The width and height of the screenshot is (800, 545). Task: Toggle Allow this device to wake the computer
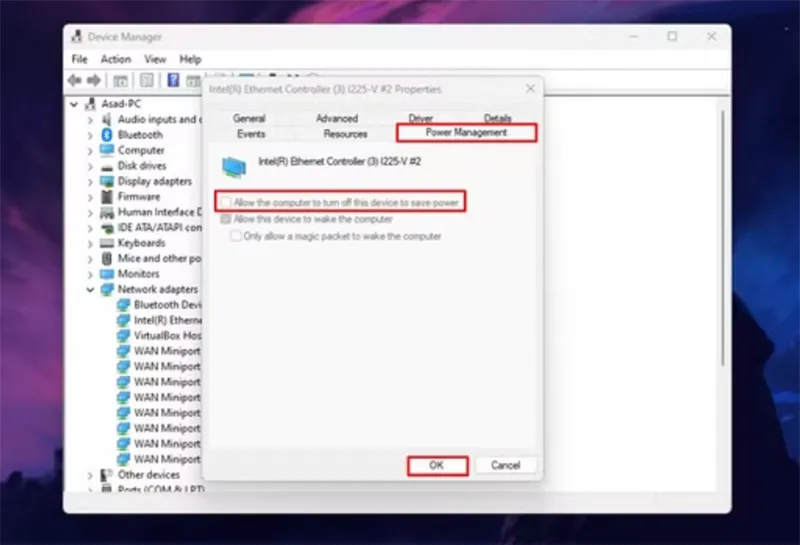(x=225, y=219)
